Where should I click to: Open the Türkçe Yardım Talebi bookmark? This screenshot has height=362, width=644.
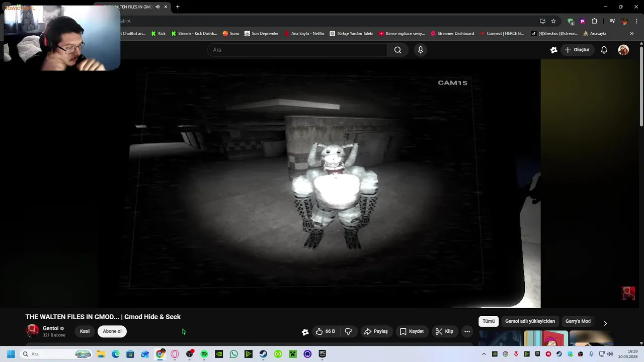click(x=351, y=34)
